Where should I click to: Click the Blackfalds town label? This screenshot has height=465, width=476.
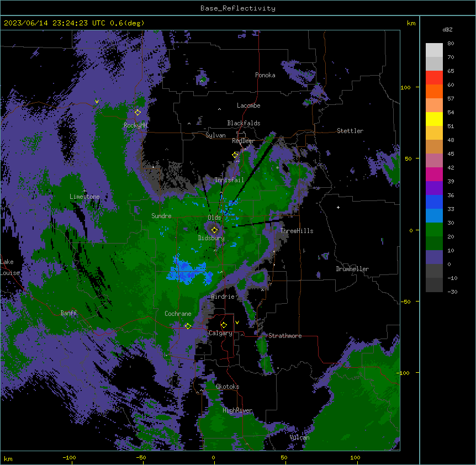[244, 123]
